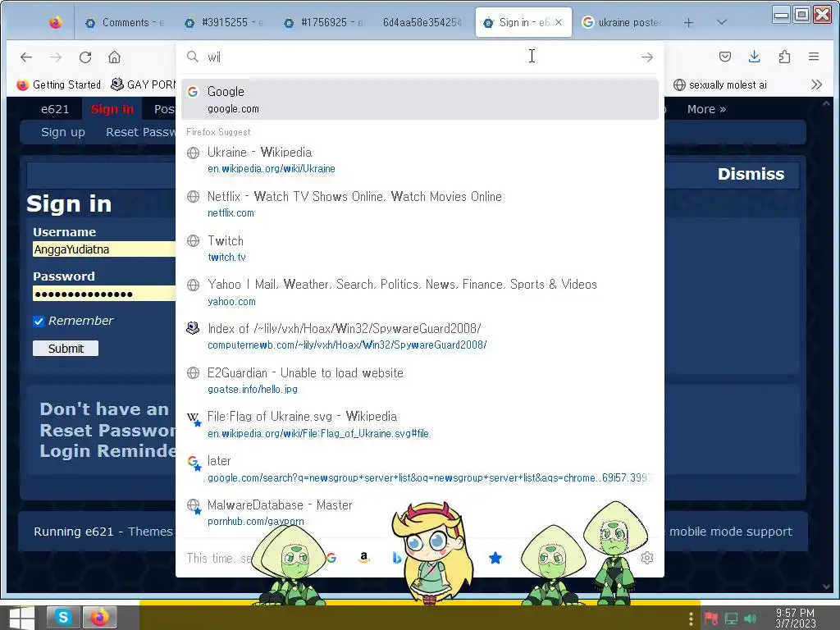
Task: Open the e621 home link
Action: click(55, 109)
